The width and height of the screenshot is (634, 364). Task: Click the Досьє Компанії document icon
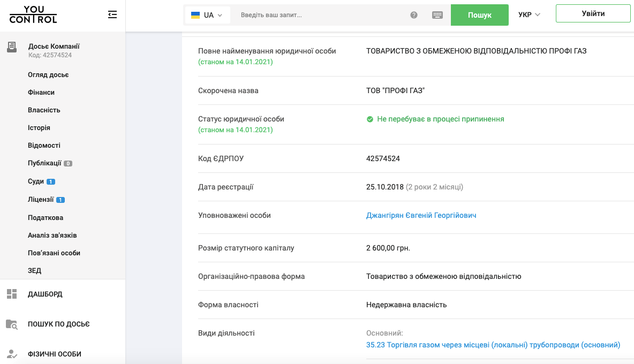click(12, 47)
